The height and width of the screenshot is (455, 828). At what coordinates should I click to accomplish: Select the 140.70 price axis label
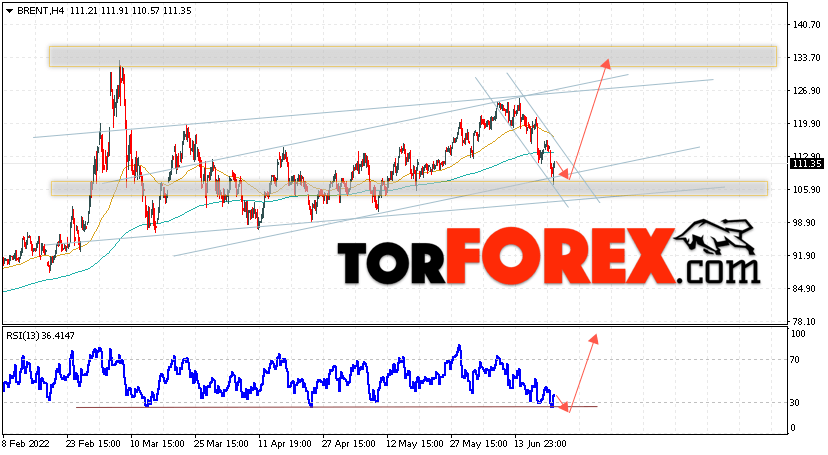pyautogui.click(x=806, y=24)
